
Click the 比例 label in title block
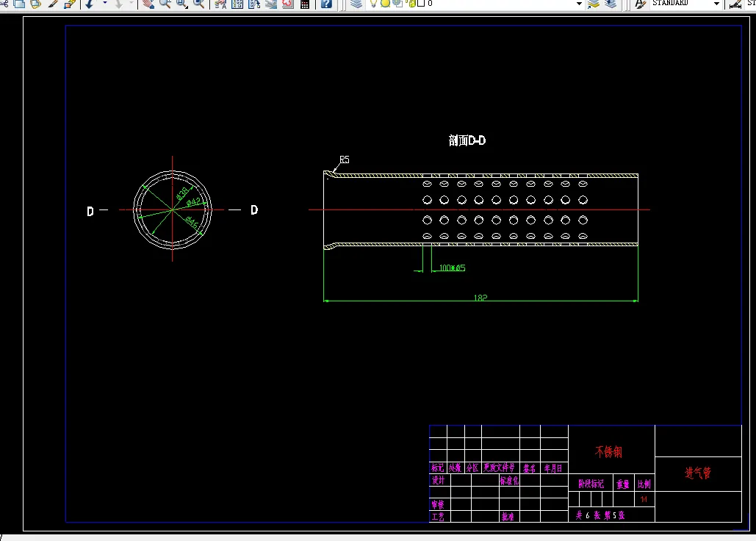tap(644, 484)
